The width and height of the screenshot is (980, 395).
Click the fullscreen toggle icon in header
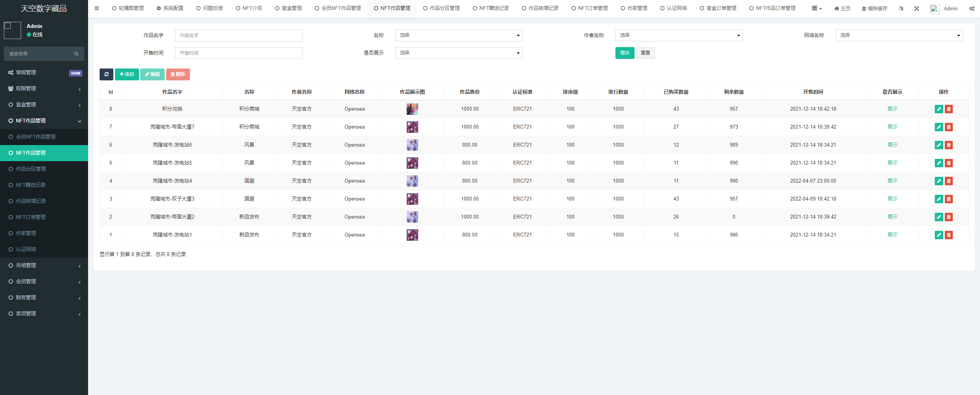[x=916, y=8]
